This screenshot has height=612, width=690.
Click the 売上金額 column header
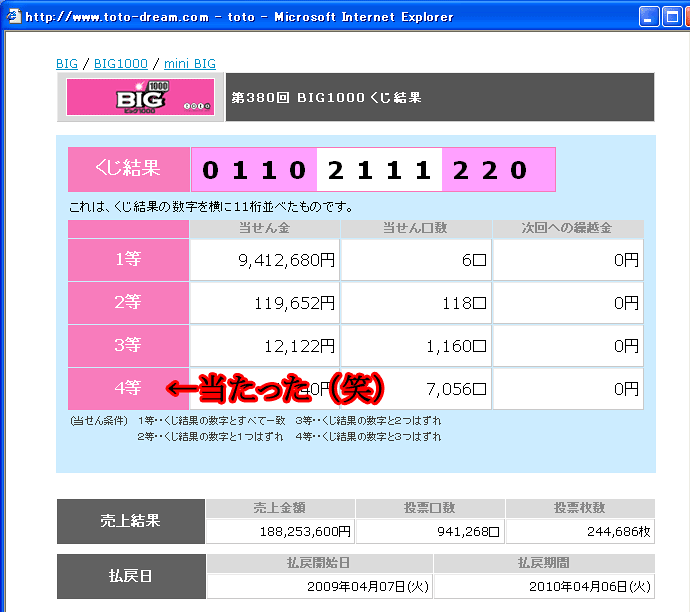click(x=280, y=508)
